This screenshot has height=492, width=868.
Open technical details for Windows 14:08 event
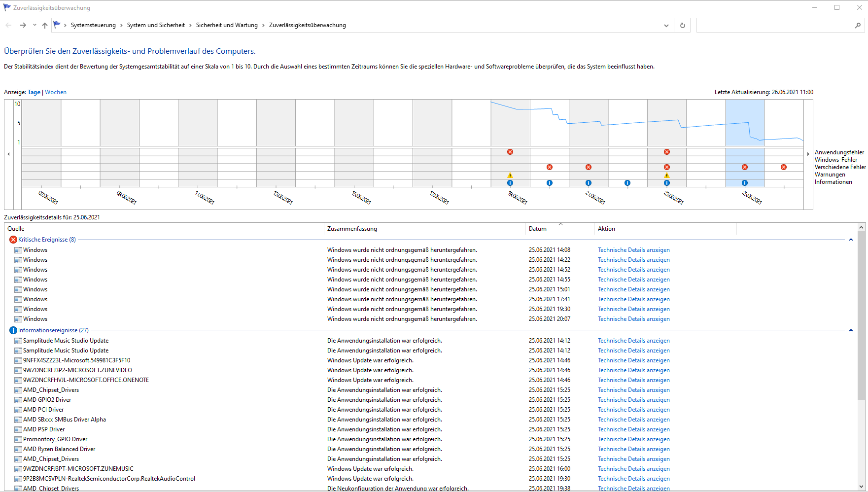tap(634, 250)
